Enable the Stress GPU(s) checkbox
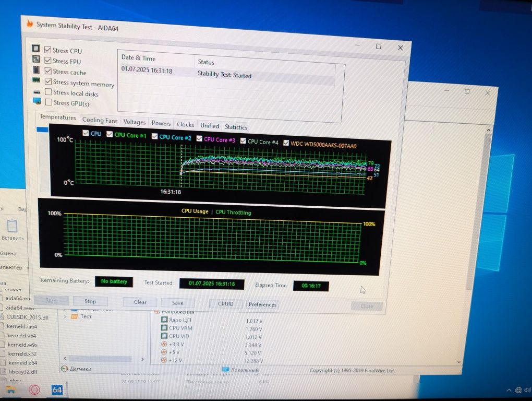The image size is (532, 401). [x=49, y=102]
